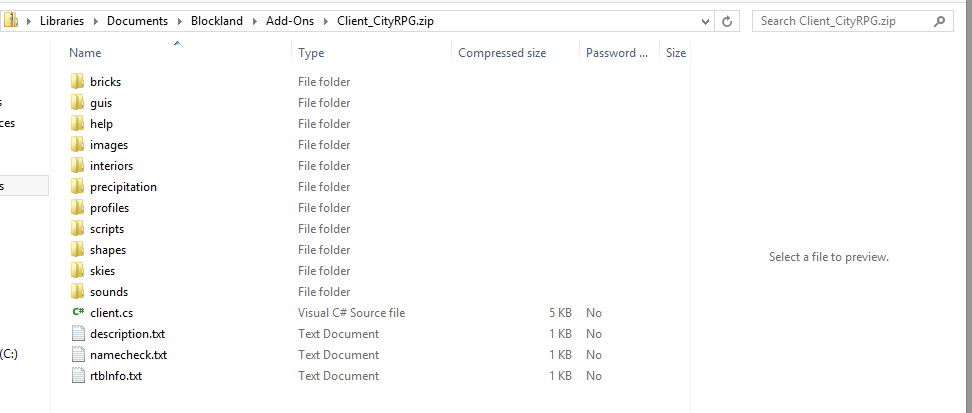Open the address bar history dropdown
This screenshot has width=972, height=413.
[x=704, y=21]
